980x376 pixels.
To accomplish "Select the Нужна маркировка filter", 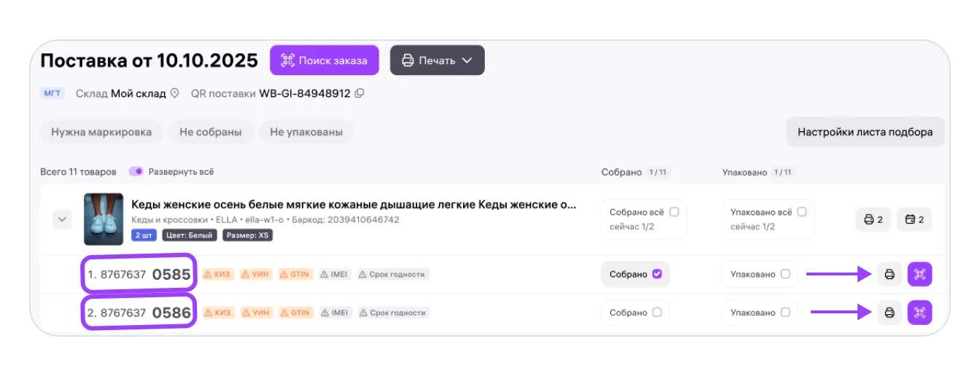I will click(101, 133).
